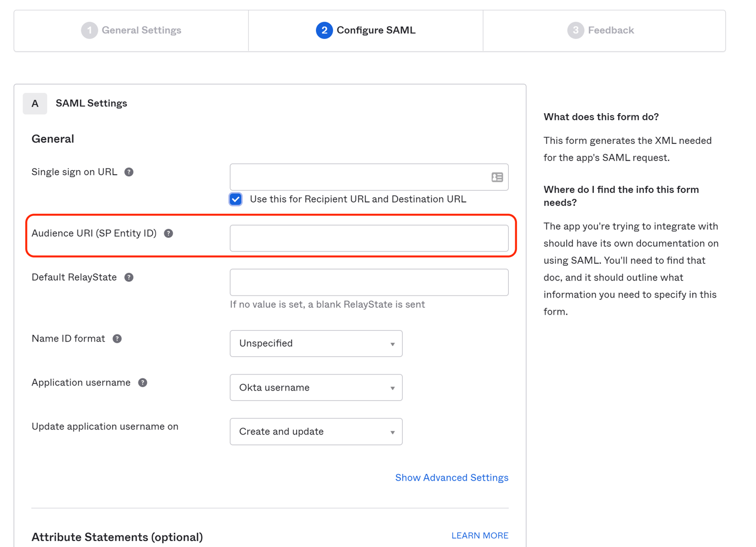Click Show Advanced Settings
Screen dimensions: 756x547
[452, 477]
